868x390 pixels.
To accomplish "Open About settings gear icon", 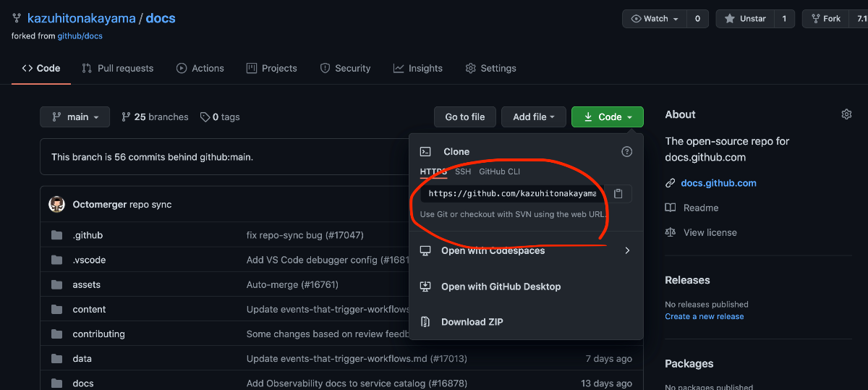I will click(846, 114).
